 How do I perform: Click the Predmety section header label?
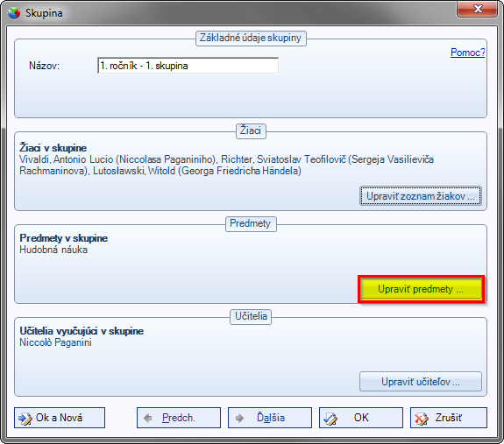coord(251,223)
